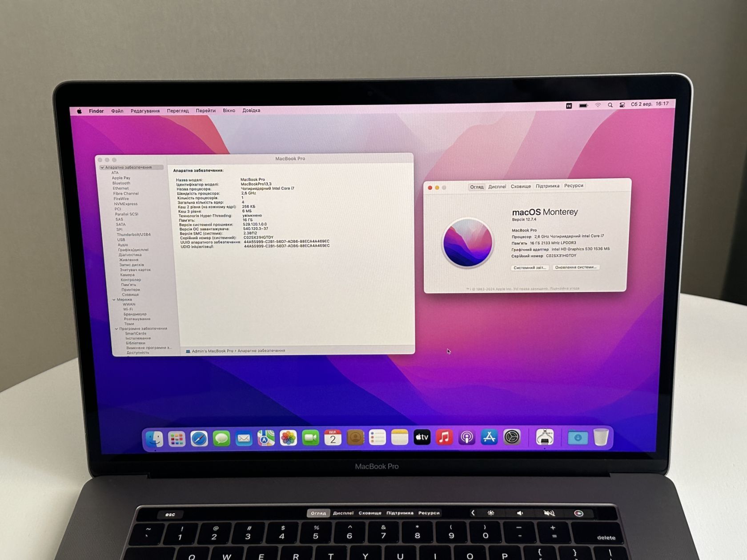Launch Music from the Dock
Viewport: 747px width, 560px height.
444,437
